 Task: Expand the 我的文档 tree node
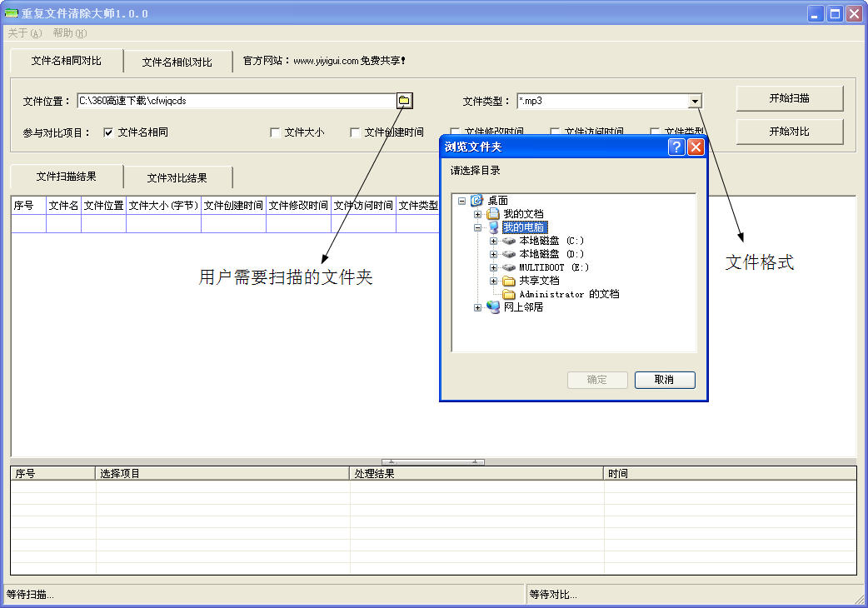(477, 214)
